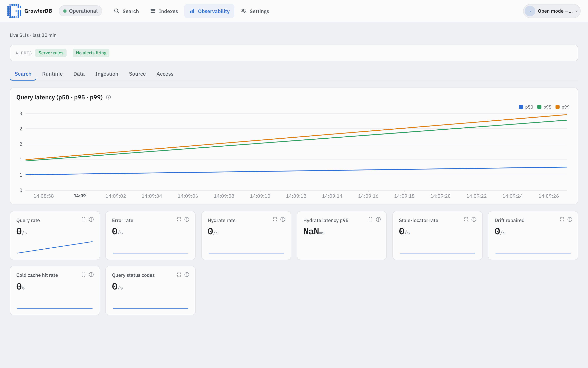The height and width of the screenshot is (368, 588).
Task: Expand the Error rate card
Action: coord(179,219)
